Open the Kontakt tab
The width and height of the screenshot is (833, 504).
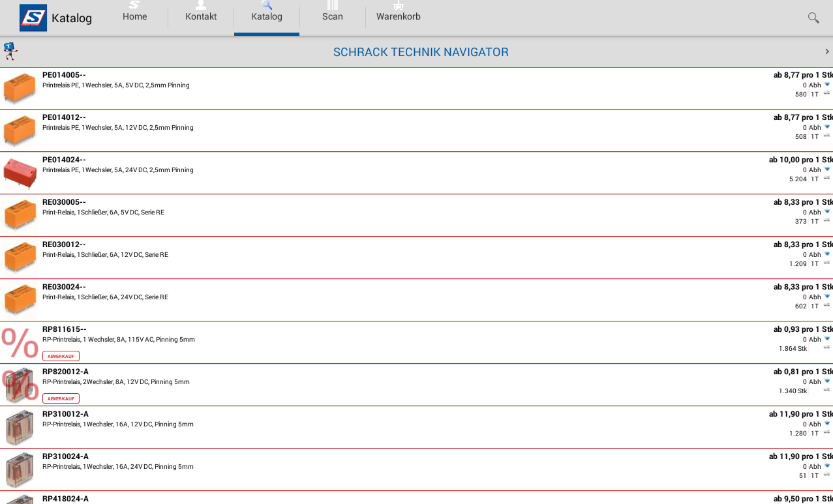[201, 18]
